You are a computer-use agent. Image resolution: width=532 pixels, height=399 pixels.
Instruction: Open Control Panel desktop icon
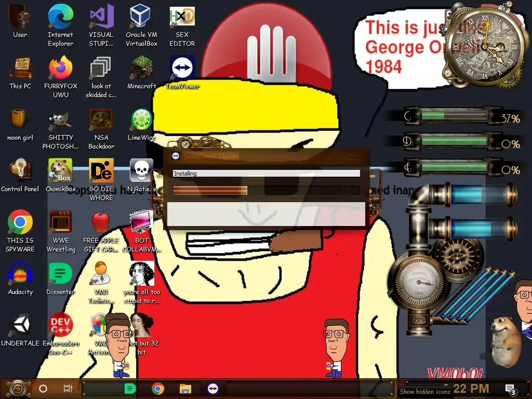20,176
